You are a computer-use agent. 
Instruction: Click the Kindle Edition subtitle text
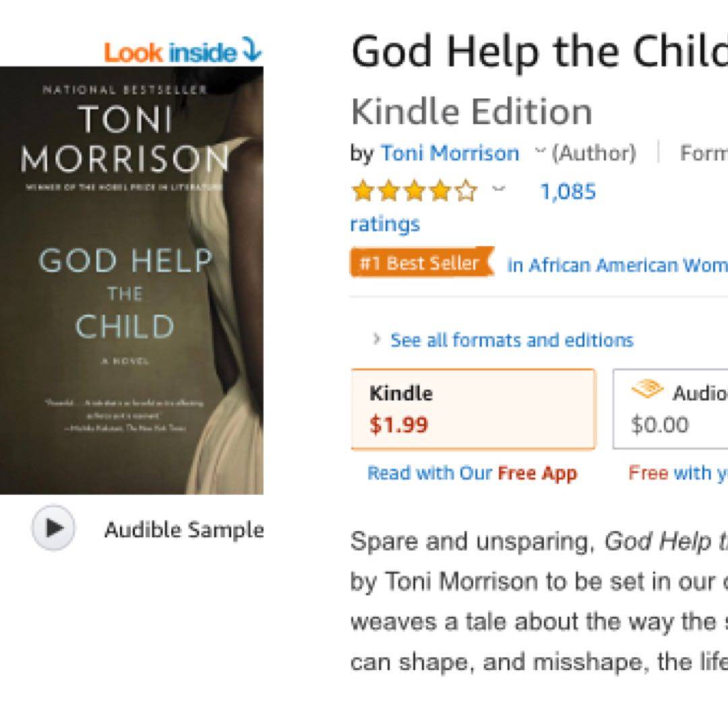pyautogui.click(x=471, y=111)
